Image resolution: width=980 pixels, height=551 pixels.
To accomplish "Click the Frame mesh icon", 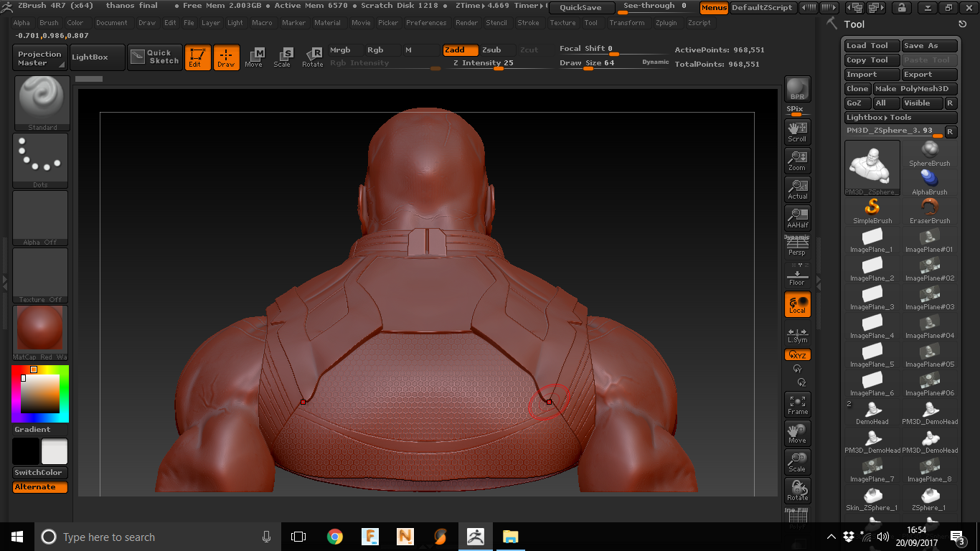I will point(797,404).
